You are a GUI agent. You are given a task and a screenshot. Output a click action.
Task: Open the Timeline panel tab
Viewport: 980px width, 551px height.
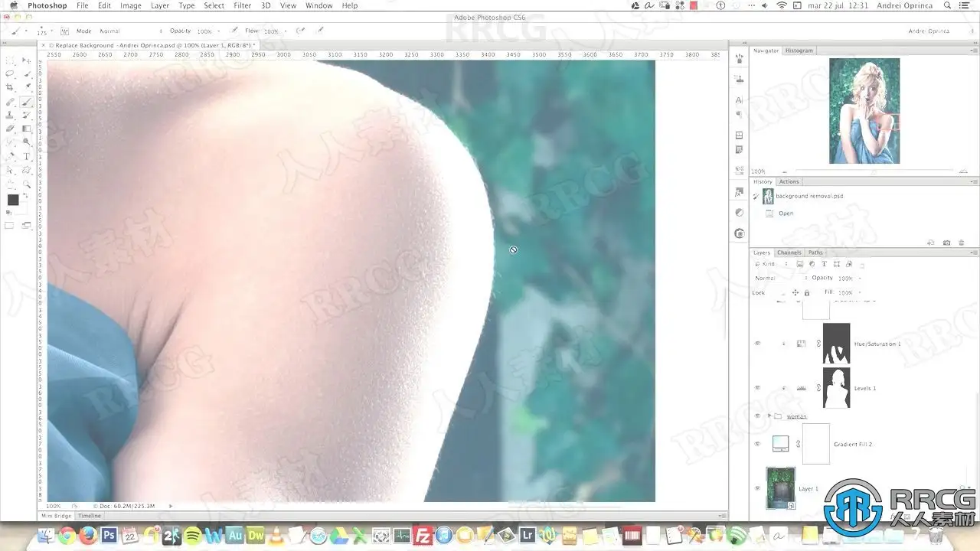[89, 516]
